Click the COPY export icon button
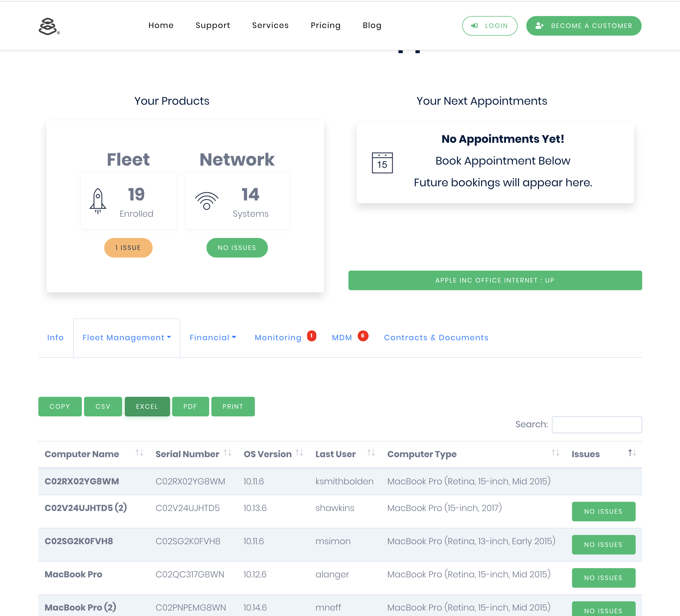This screenshot has width=680, height=616. pos(60,406)
